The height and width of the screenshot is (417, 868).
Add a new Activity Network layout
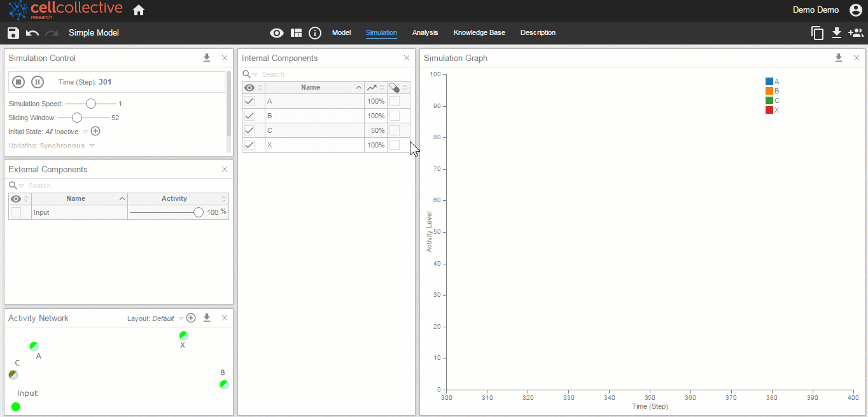click(x=191, y=318)
